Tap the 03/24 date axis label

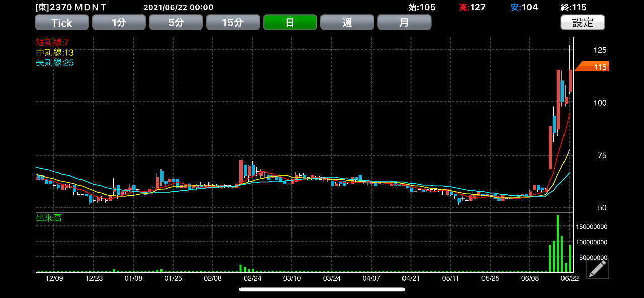click(332, 278)
